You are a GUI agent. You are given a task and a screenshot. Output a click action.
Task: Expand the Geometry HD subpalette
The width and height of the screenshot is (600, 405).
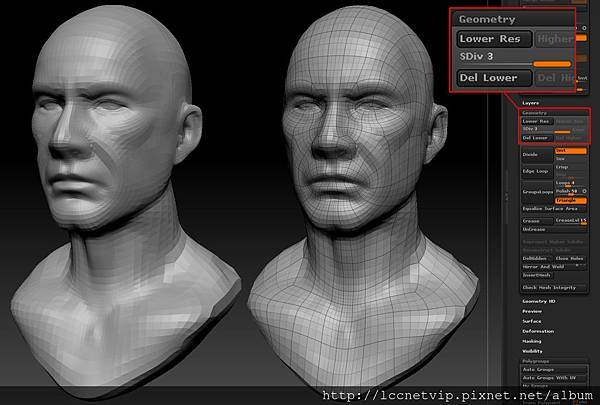tap(538, 301)
